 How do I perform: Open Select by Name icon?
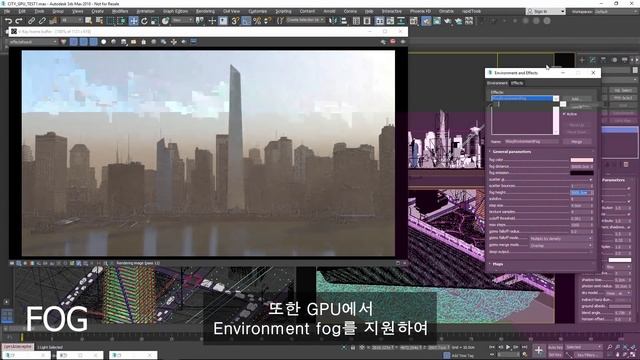tap(99, 21)
